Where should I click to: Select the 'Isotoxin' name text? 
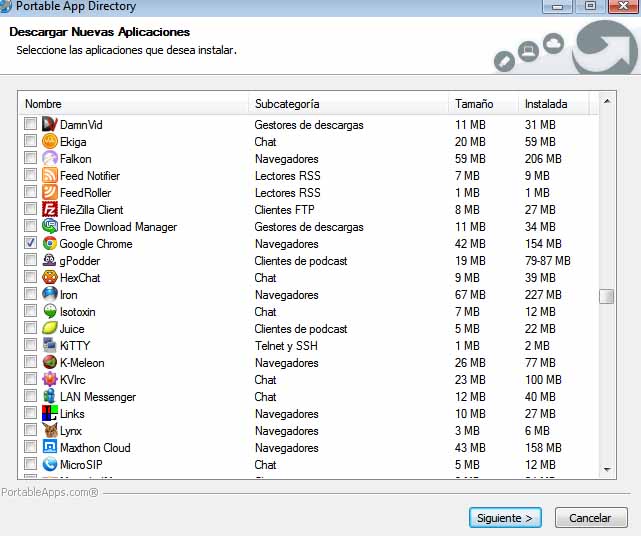[78, 312]
